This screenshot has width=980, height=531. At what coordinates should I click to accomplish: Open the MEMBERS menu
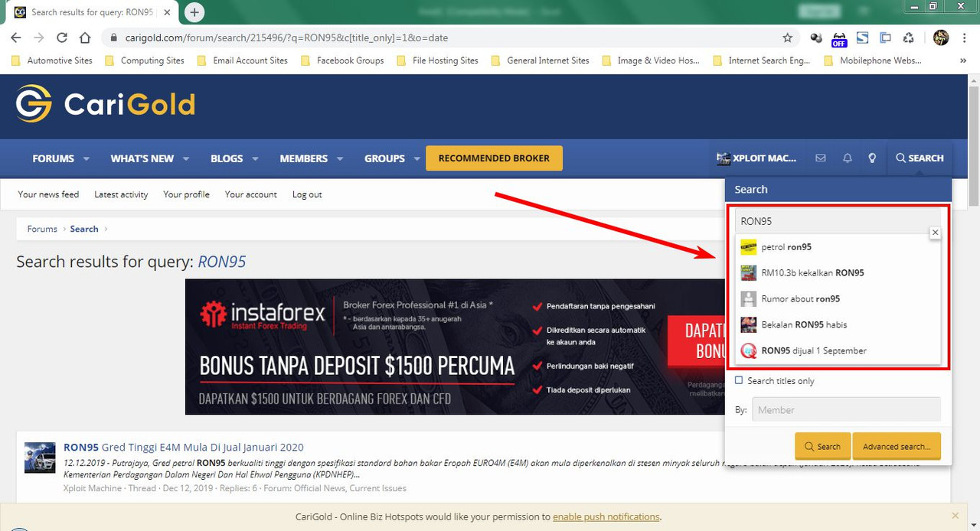tap(304, 158)
